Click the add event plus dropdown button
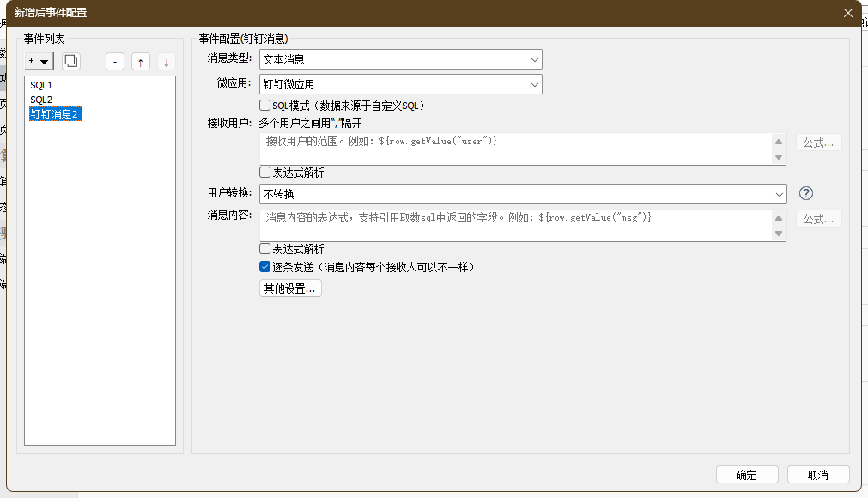The width and height of the screenshot is (868, 498). tap(39, 61)
